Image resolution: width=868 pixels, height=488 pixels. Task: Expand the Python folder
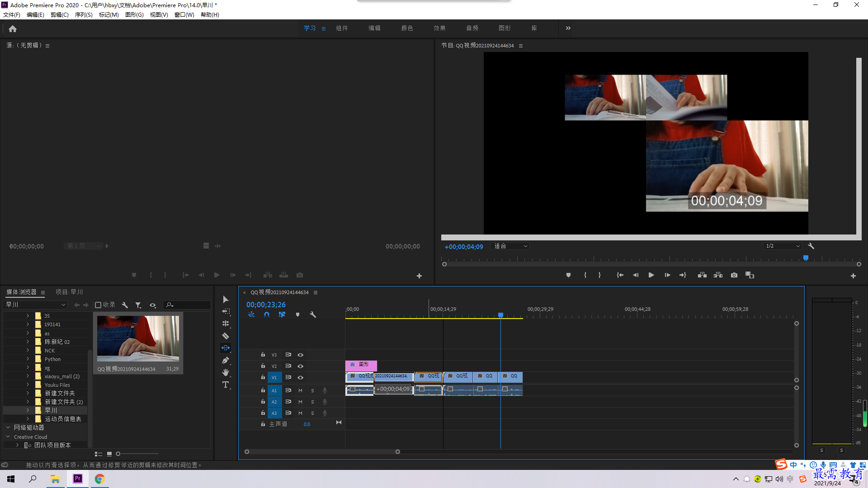tap(28, 359)
